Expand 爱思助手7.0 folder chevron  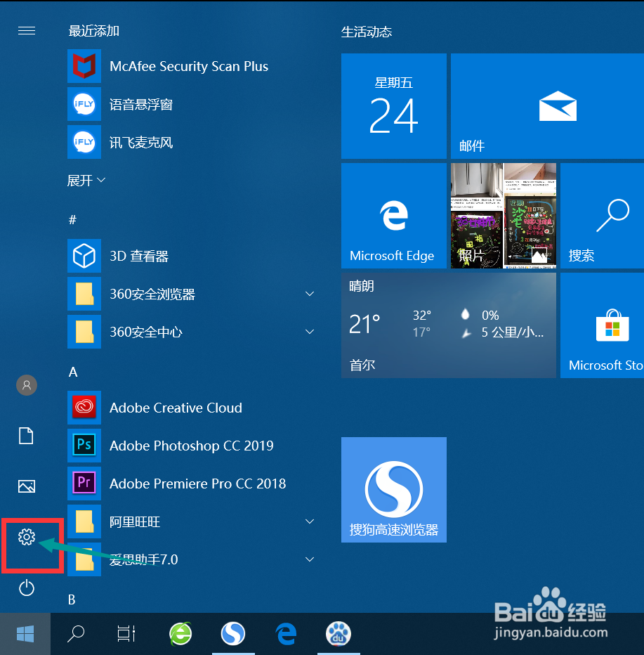click(x=310, y=559)
